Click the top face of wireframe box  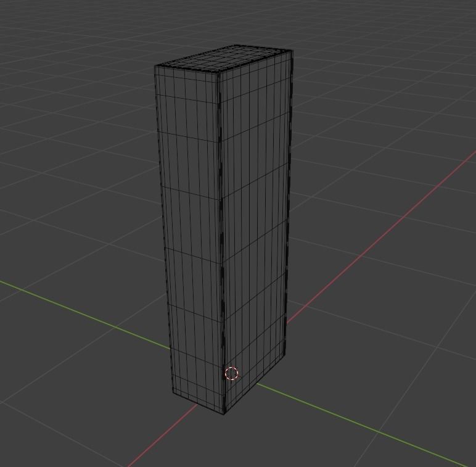(x=224, y=59)
